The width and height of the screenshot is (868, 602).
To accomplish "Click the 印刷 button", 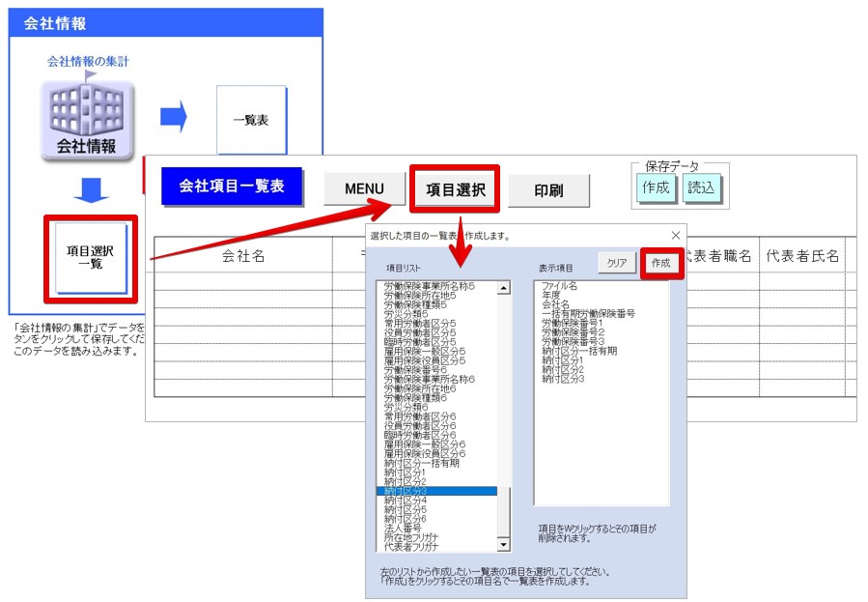I will tap(548, 190).
